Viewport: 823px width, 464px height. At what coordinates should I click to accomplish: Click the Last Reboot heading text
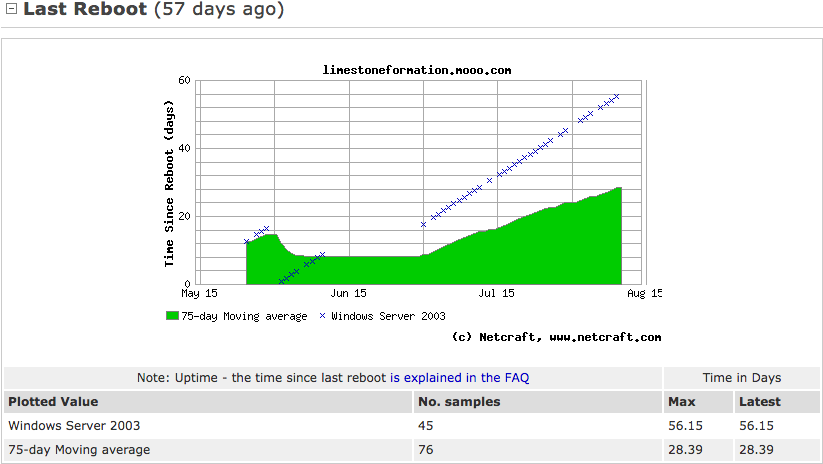pyautogui.click(x=85, y=9)
